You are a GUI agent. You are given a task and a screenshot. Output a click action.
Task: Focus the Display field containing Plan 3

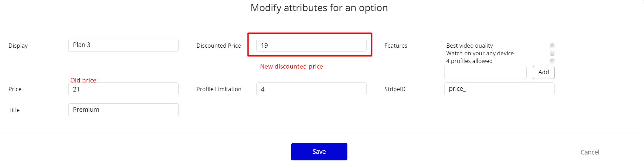(x=123, y=45)
